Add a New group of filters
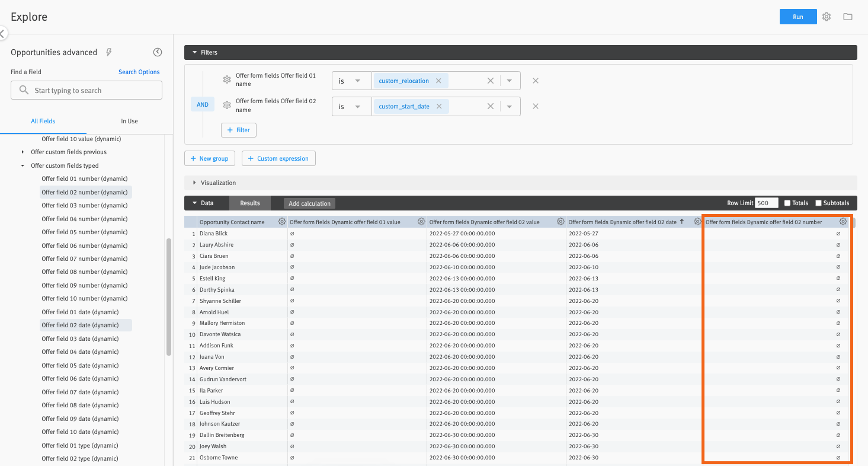The height and width of the screenshot is (466, 868). [210, 158]
